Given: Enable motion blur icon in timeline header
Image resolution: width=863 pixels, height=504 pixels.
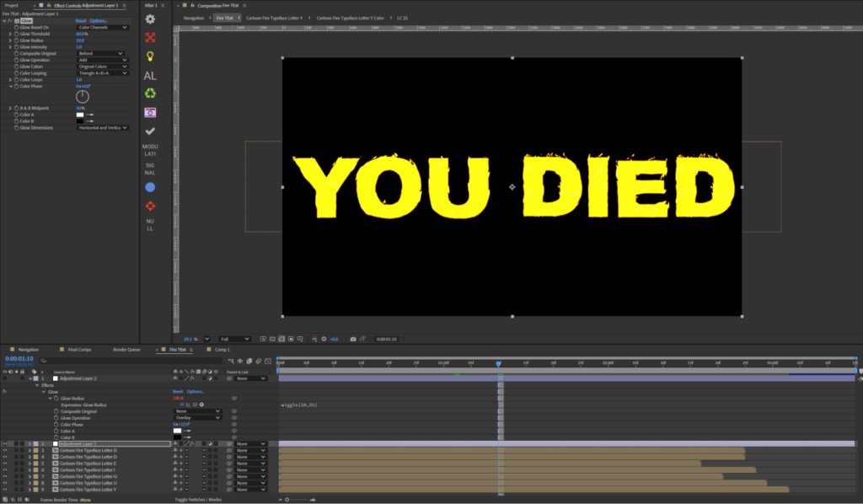Looking at the screenshot, I should [258, 361].
